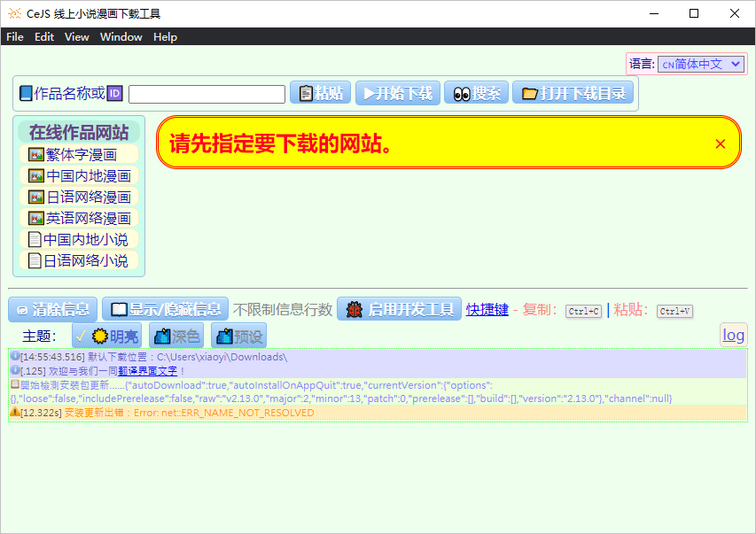The height and width of the screenshot is (534, 756).
Task: Toggle 显示/隐藏信息 message visibility
Action: point(166,309)
